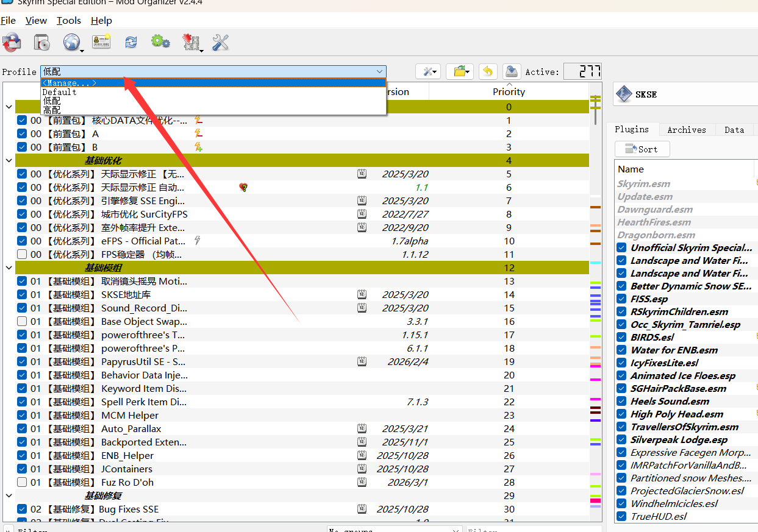Enable the FPS稳定器 mod checkbox
The width and height of the screenshot is (758, 532).
[22, 255]
